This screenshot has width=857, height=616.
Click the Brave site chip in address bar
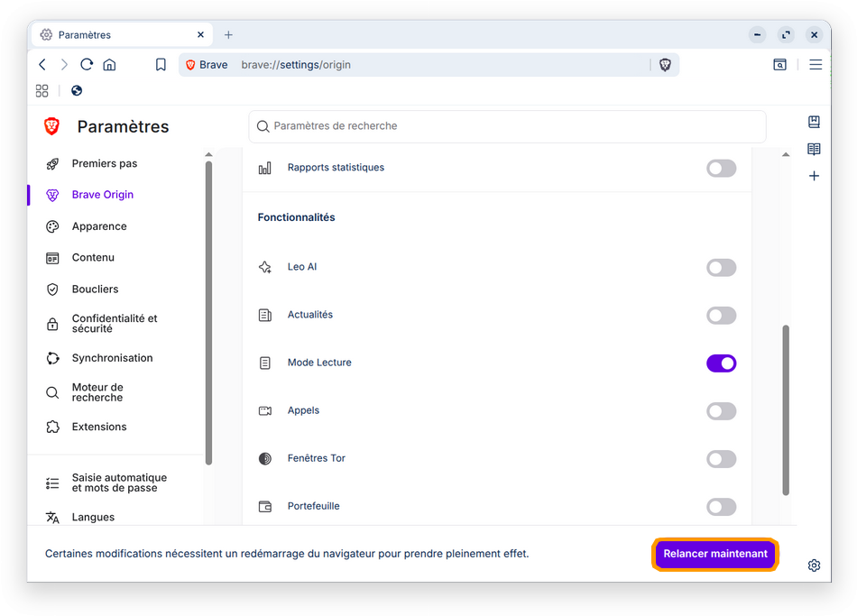(x=207, y=65)
